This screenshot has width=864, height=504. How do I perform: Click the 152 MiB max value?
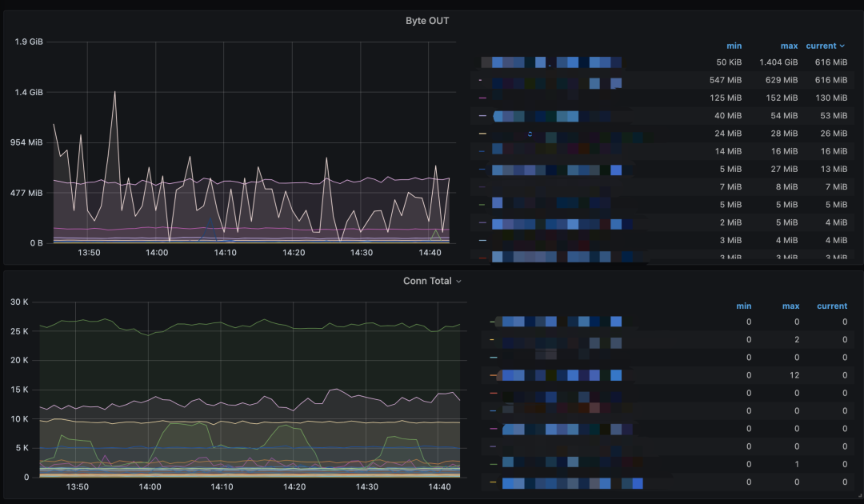782,98
